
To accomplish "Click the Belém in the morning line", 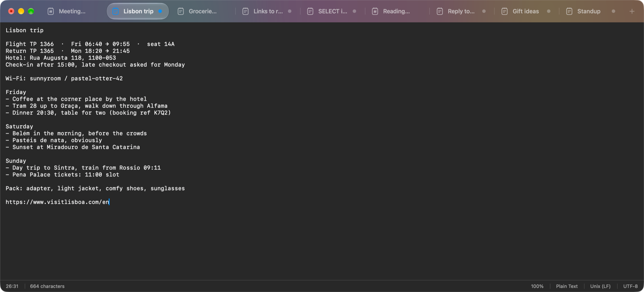I will (76, 133).
